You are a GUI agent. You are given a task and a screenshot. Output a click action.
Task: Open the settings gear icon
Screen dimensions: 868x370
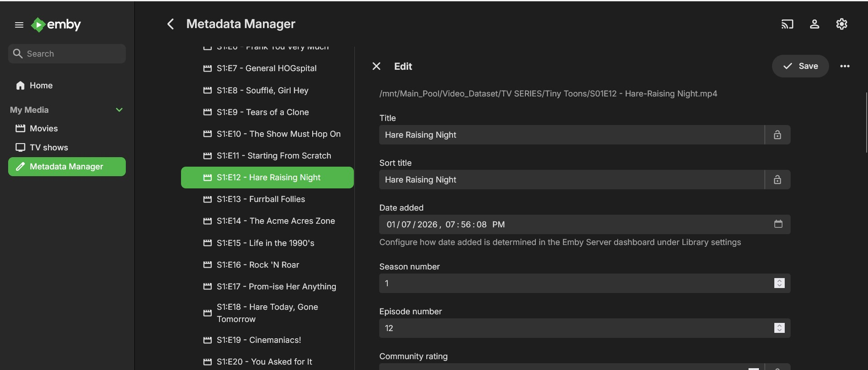[x=841, y=24]
